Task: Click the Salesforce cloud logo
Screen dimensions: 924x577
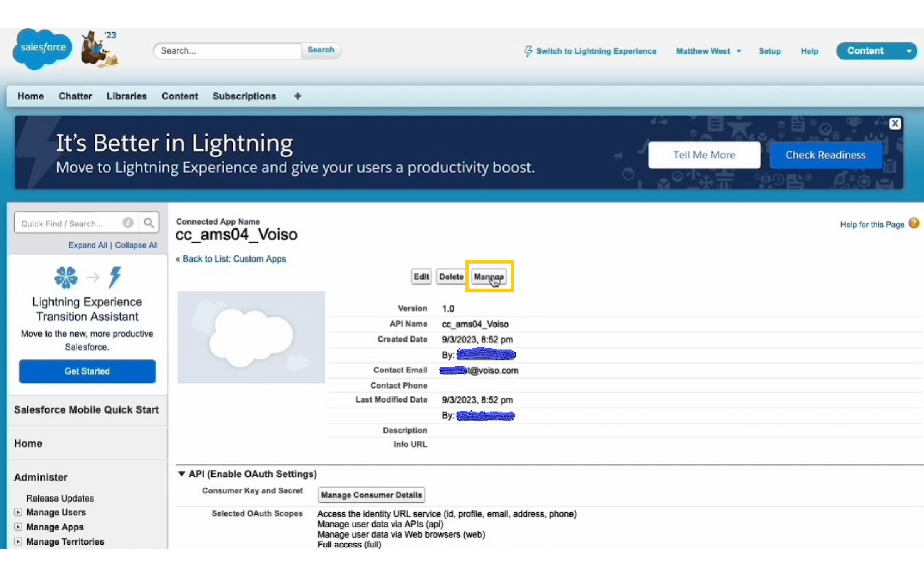Action: coord(42,49)
